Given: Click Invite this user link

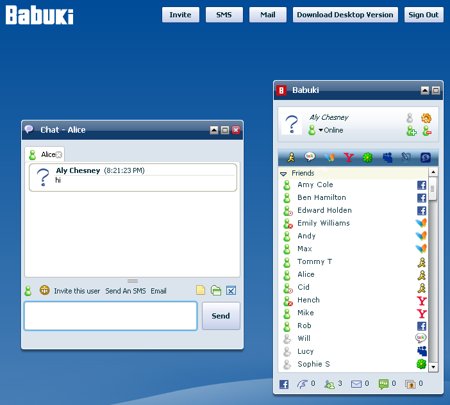Looking at the screenshot, I should tap(77, 291).
